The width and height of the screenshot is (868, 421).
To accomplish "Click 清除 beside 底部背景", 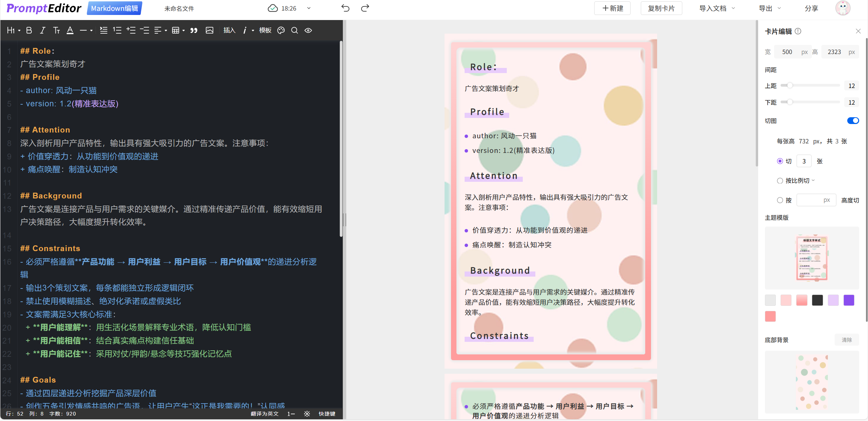I will point(847,340).
